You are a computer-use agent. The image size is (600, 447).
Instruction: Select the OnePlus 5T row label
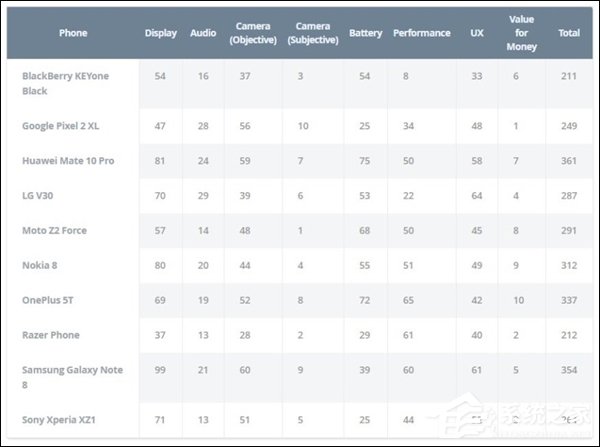[x=47, y=300]
